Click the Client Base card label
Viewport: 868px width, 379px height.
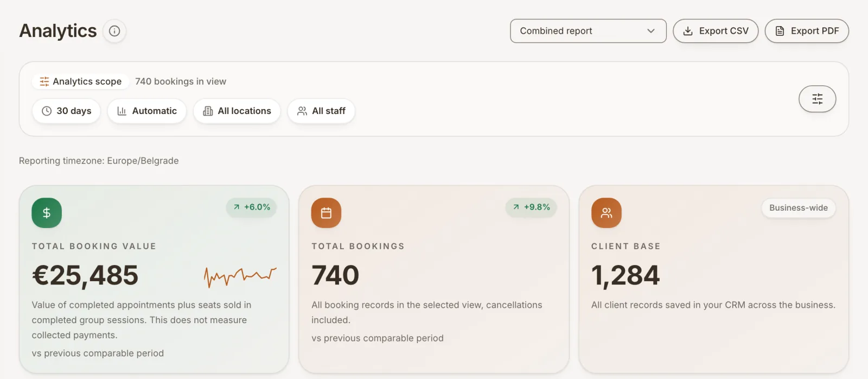(626, 247)
